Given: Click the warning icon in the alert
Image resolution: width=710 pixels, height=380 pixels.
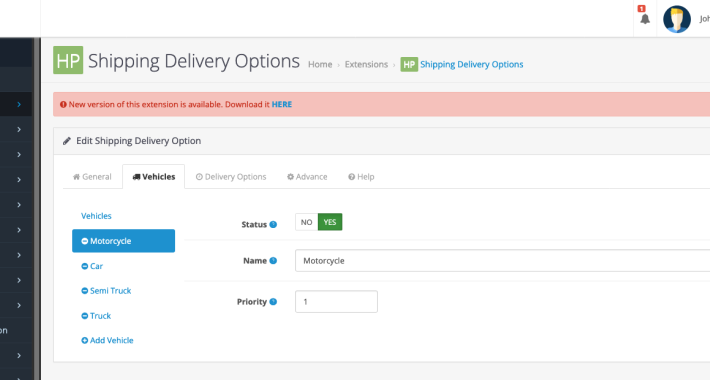Looking at the screenshot, I should [x=63, y=105].
